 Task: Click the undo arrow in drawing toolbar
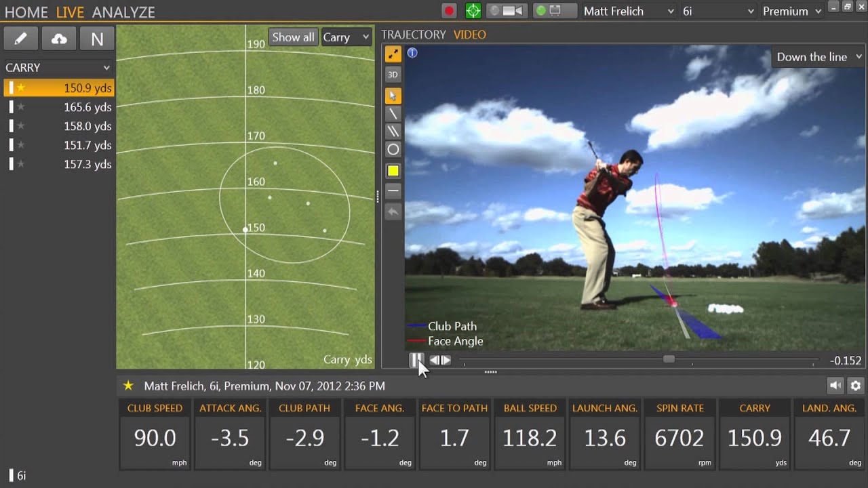click(393, 211)
